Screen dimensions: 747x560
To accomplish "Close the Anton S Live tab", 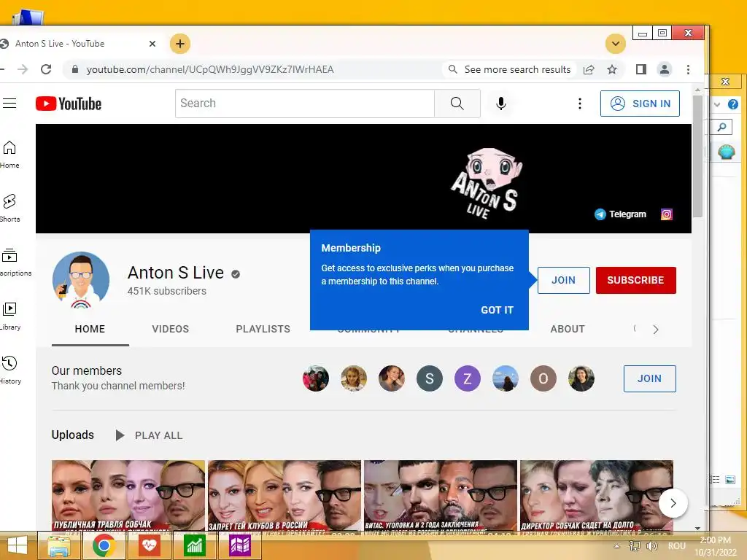I will click(152, 44).
